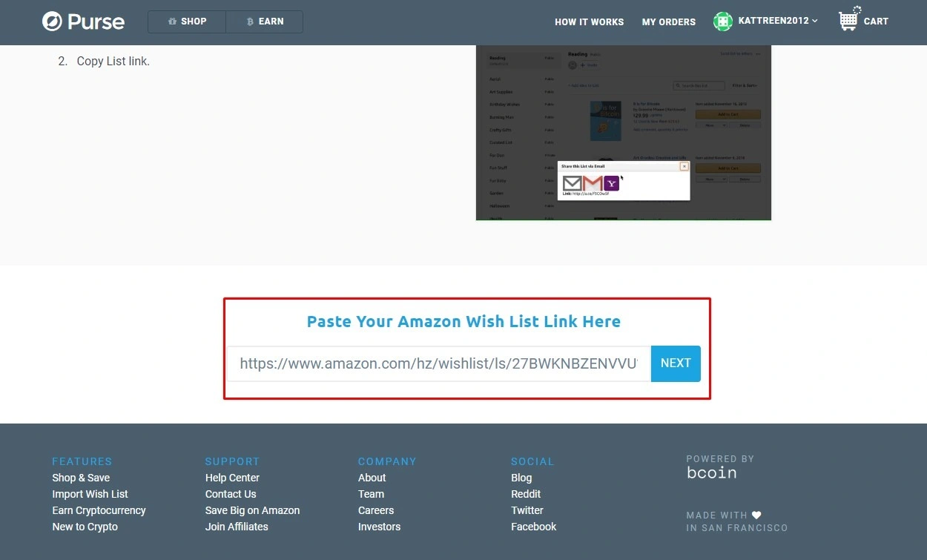Open Blog link in footer
This screenshot has width=927, height=560.
521,478
